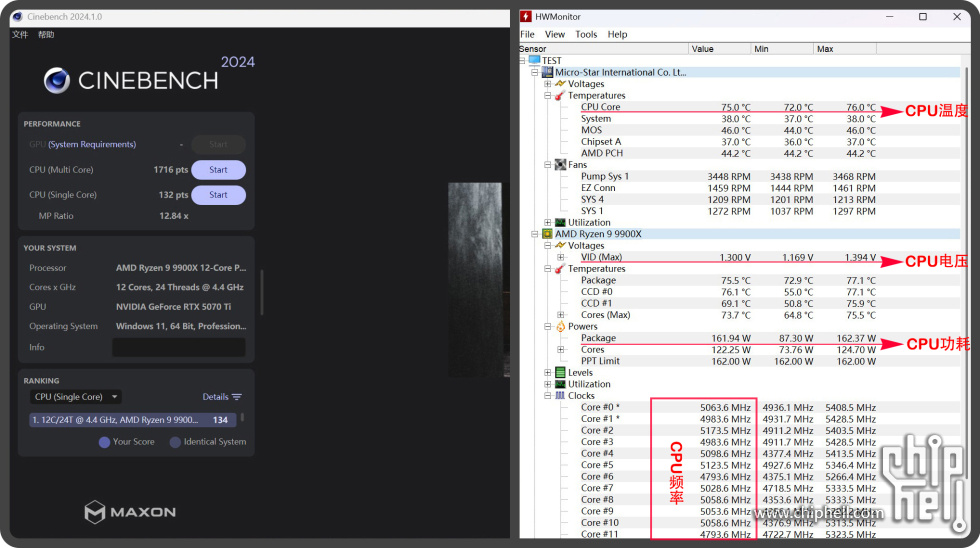Collapse the AMD Ryzen 9 9900X node

(x=535, y=234)
